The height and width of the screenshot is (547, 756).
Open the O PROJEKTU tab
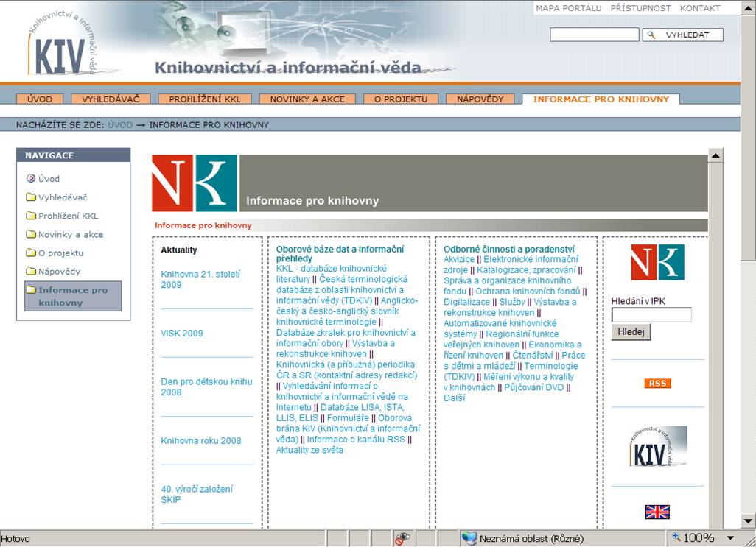pyautogui.click(x=401, y=99)
